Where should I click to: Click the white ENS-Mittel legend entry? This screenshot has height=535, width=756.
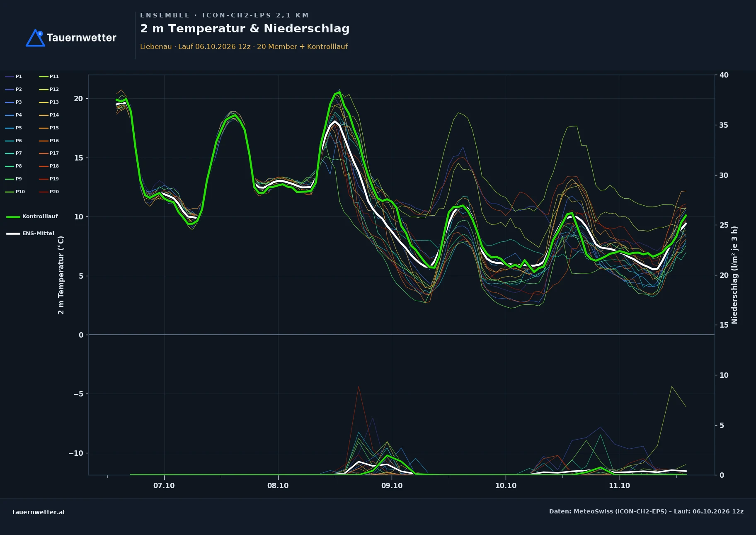click(x=30, y=233)
